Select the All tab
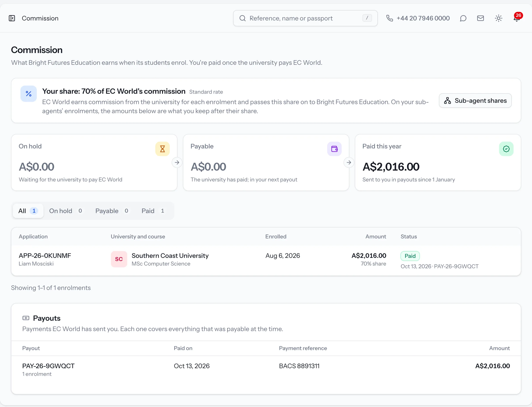 click(28, 211)
